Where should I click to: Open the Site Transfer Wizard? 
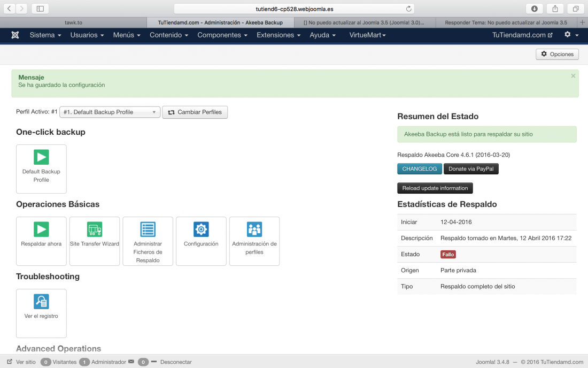[95, 241]
